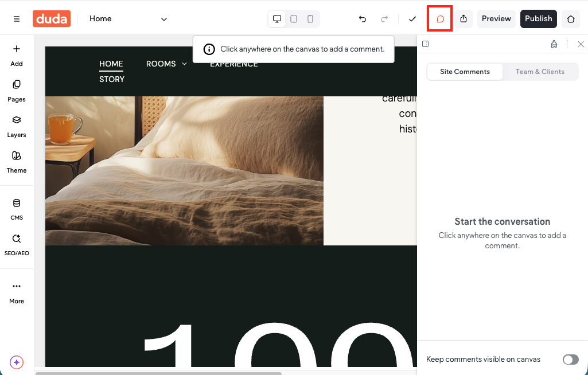
Task: Open the Theme panel
Action: (17, 162)
